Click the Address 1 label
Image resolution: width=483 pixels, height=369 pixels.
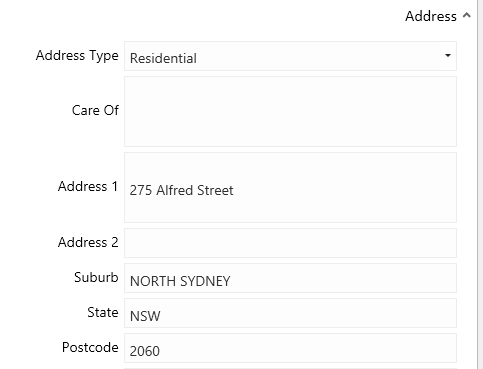(88, 186)
